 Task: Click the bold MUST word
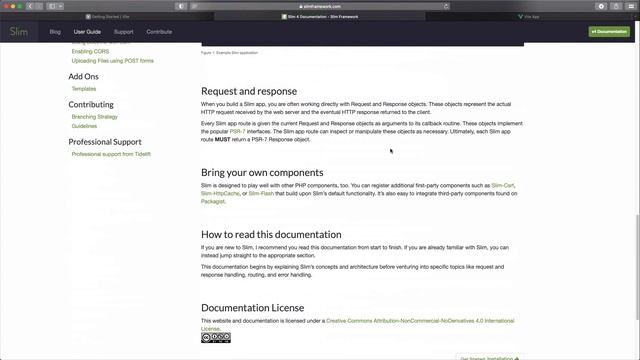pos(222,140)
